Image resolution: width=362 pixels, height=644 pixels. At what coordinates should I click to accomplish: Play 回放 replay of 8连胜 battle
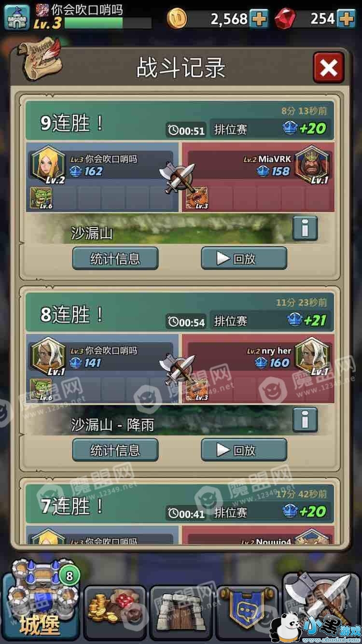click(244, 450)
